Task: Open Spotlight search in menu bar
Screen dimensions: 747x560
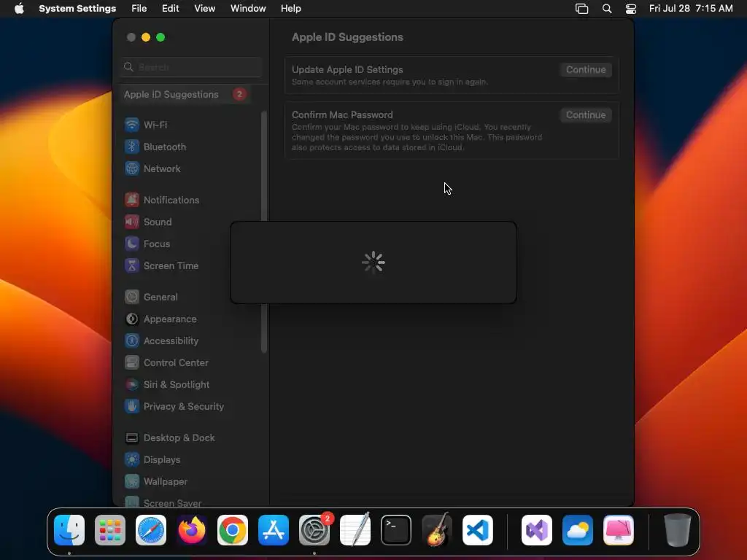Action: click(607, 9)
